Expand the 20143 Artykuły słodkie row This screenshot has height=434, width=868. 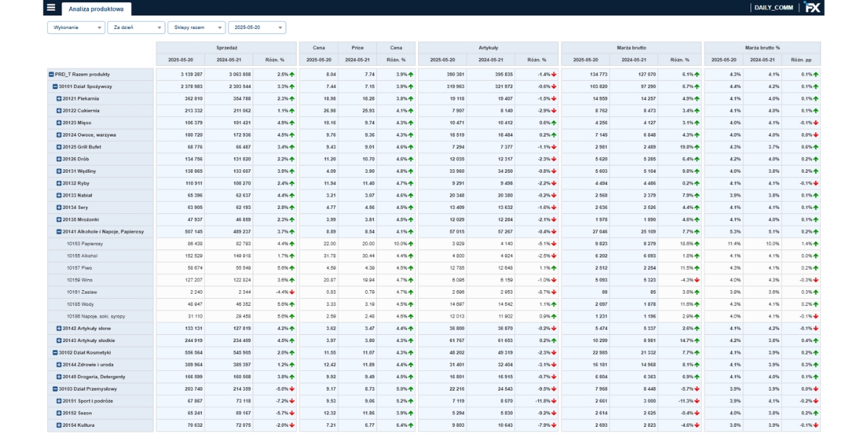(x=59, y=340)
